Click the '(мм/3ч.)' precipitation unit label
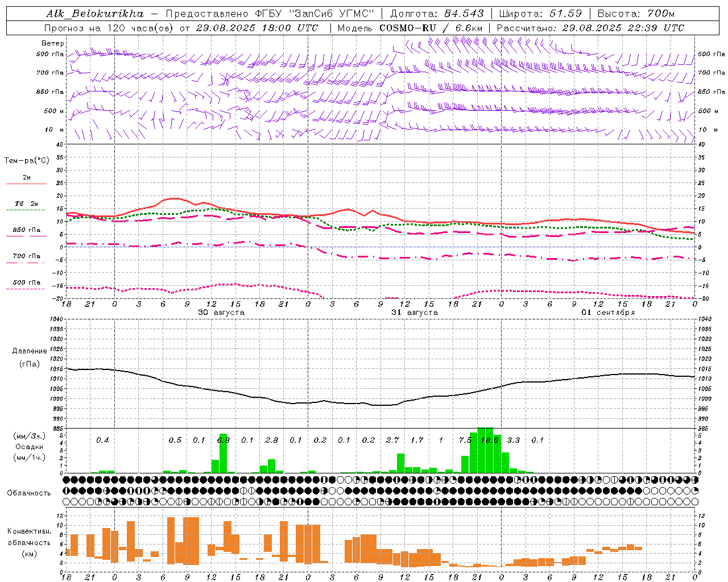This screenshot has width=728, height=582. [x=29, y=436]
